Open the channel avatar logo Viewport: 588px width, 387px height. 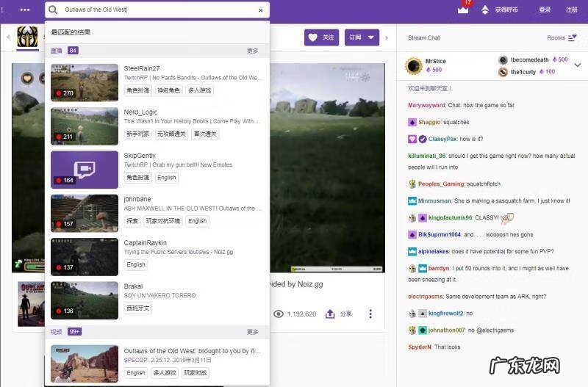27,37
